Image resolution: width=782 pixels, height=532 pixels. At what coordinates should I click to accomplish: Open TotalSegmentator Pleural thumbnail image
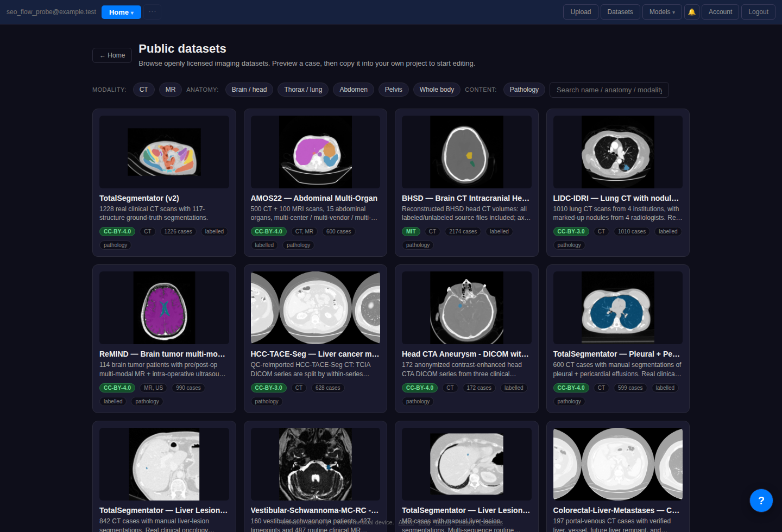(x=618, y=308)
